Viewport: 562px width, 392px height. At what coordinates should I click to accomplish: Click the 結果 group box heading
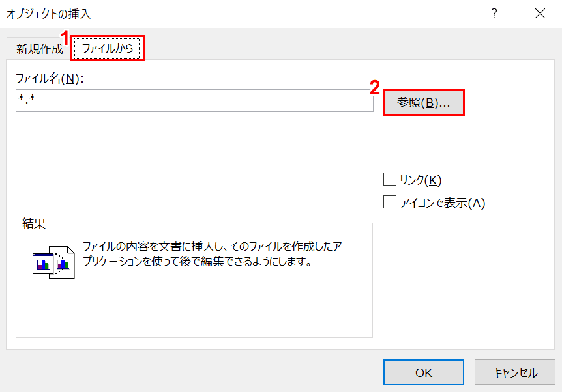coord(33,224)
